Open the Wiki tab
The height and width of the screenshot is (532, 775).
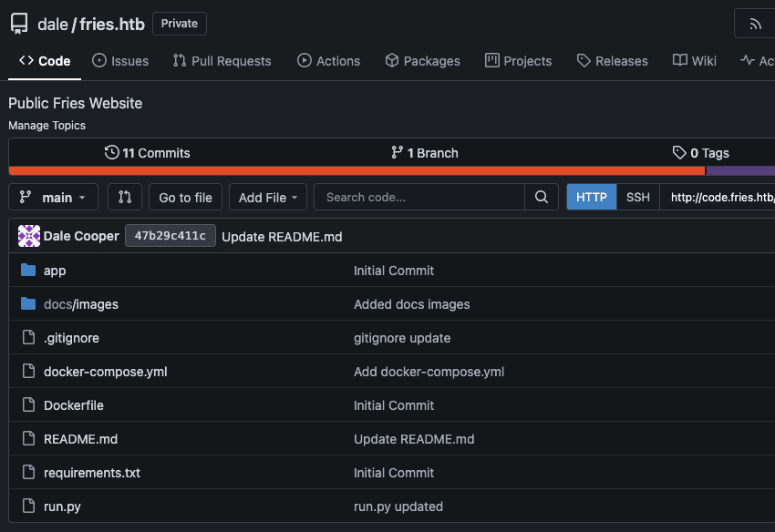[x=695, y=61]
